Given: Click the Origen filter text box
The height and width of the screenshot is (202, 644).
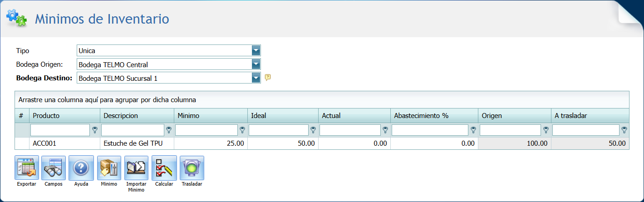Looking at the screenshot, I should click(511, 130).
